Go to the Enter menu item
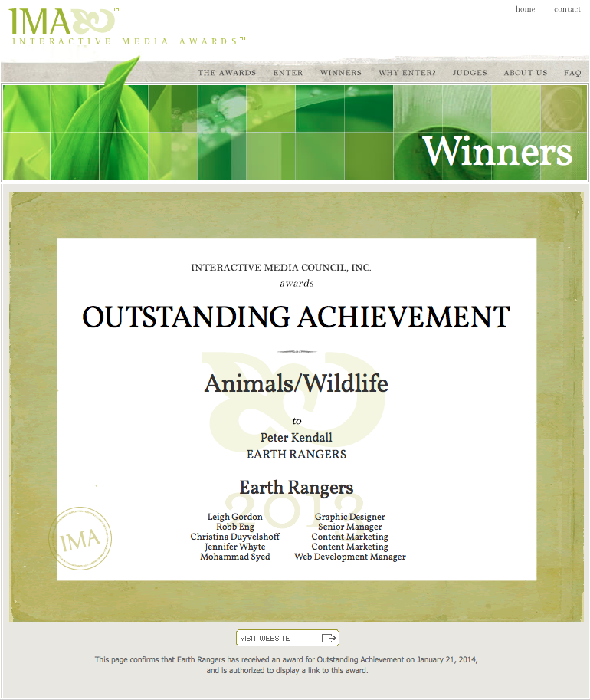Image resolution: width=590 pixels, height=700 pixels. [288, 73]
